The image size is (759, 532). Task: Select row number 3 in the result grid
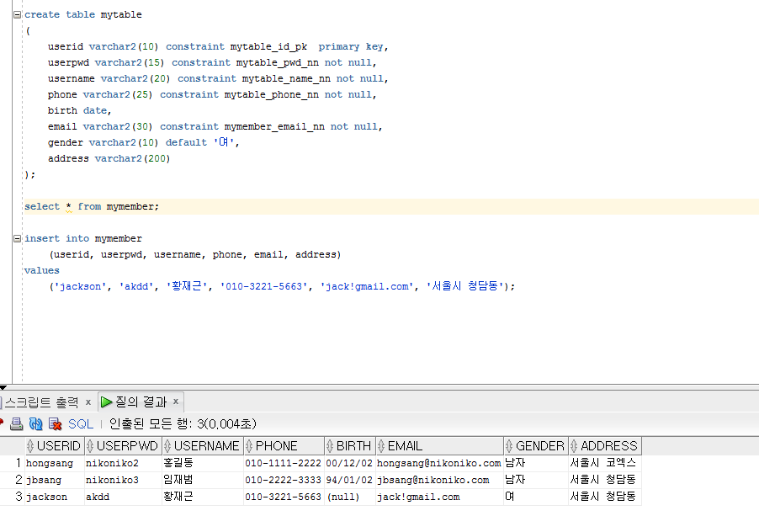pyautogui.click(x=13, y=497)
